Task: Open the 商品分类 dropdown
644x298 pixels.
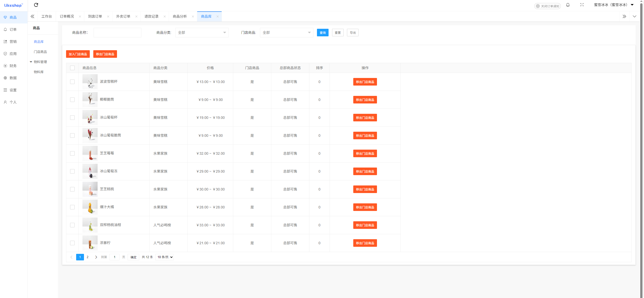Action: pos(201,32)
